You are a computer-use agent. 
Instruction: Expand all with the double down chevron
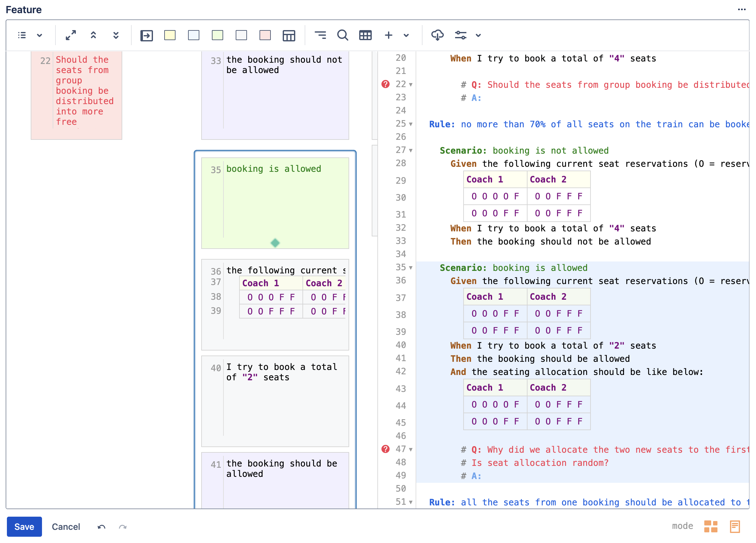point(116,35)
